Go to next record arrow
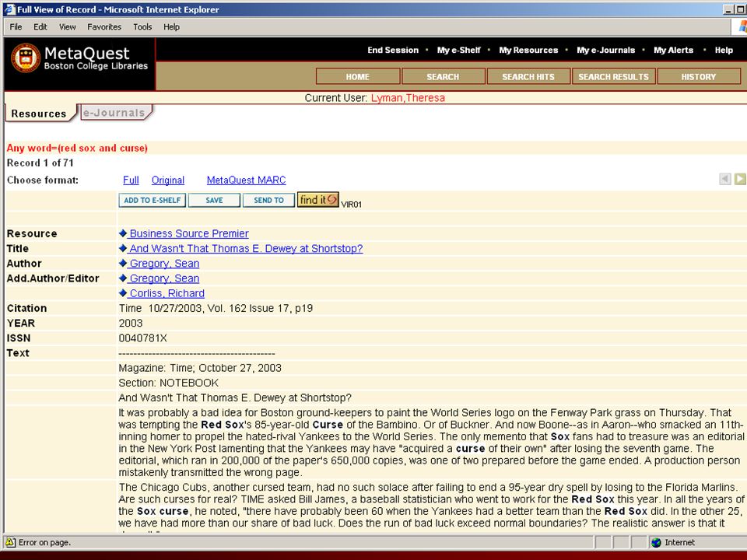Image resolution: width=747 pixels, height=560 pixels. tap(740, 179)
